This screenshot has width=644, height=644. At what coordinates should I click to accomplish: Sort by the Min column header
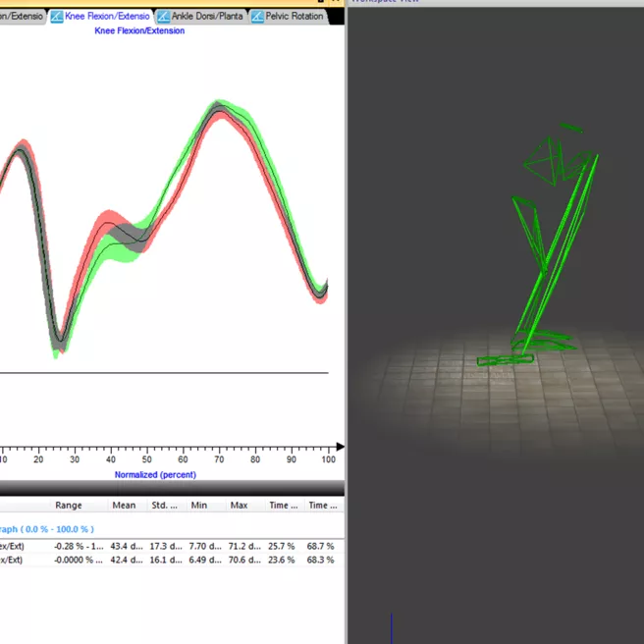(x=199, y=506)
